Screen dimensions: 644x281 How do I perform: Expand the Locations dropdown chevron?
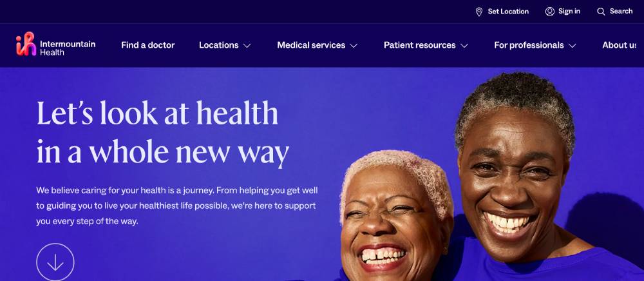pyautogui.click(x=247, y=46)
